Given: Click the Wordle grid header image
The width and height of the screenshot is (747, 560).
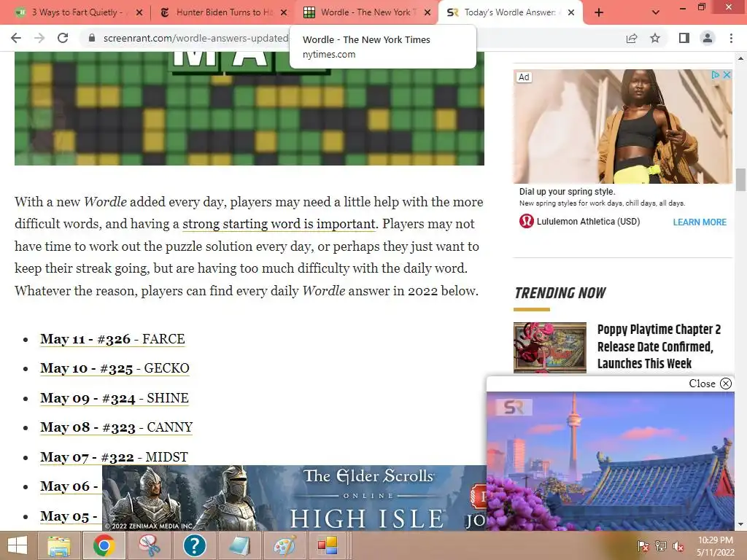Looking at the screenshot, I should click(249, 109).
